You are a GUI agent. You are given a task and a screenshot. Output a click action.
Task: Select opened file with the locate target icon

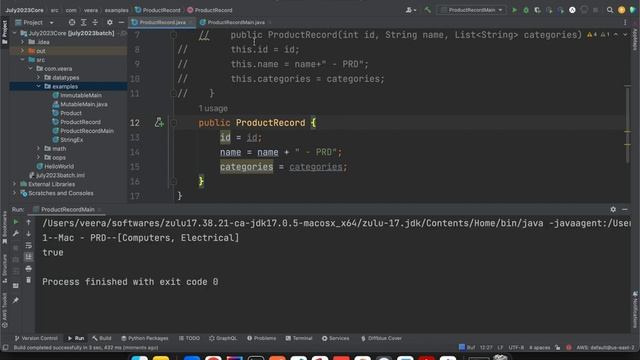point(72,22)
